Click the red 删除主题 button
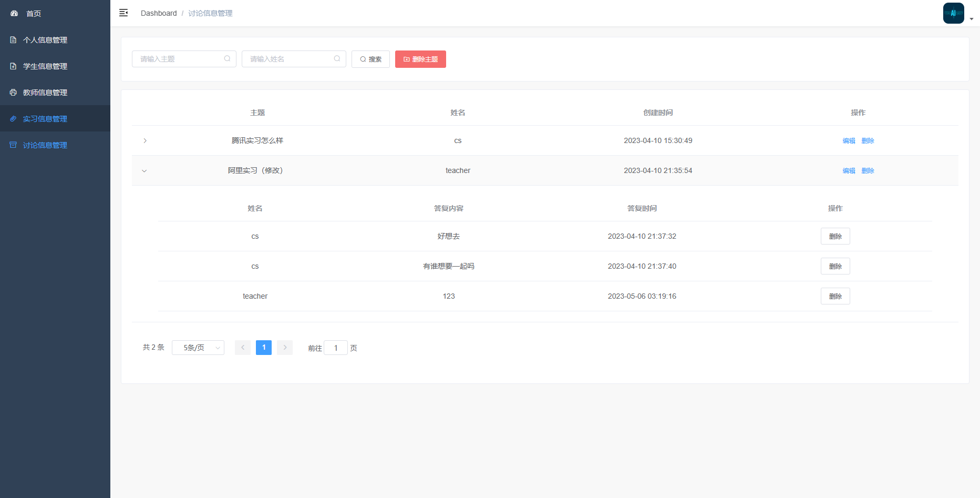The image size is (980, 498). click(420, 59)
